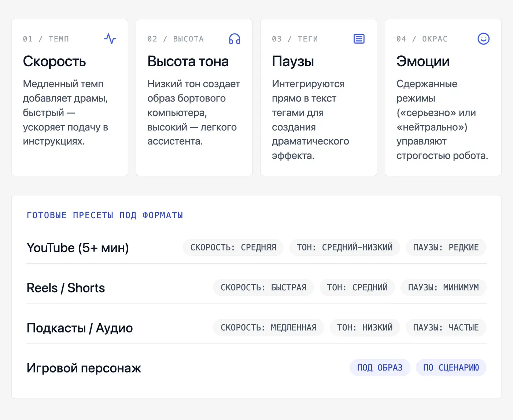Viewport: 513px width, 420px height.
Task: Click the smiley icon on Эмоции card
Action: (x=484, y=39)
